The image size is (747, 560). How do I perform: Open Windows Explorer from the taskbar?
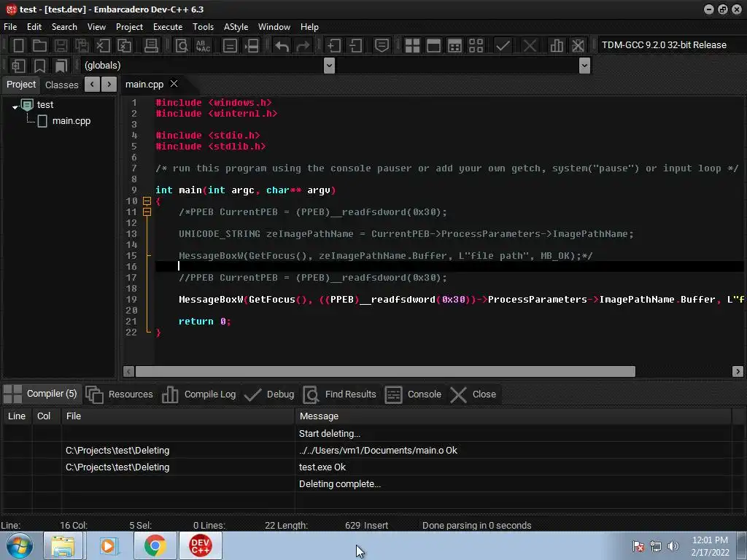(x=63, y=545)
